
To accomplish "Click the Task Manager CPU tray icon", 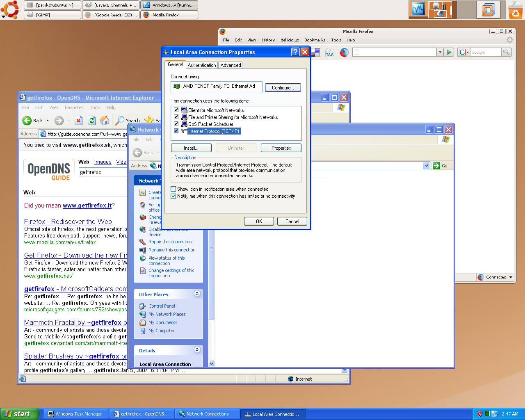I will point(487,414).
